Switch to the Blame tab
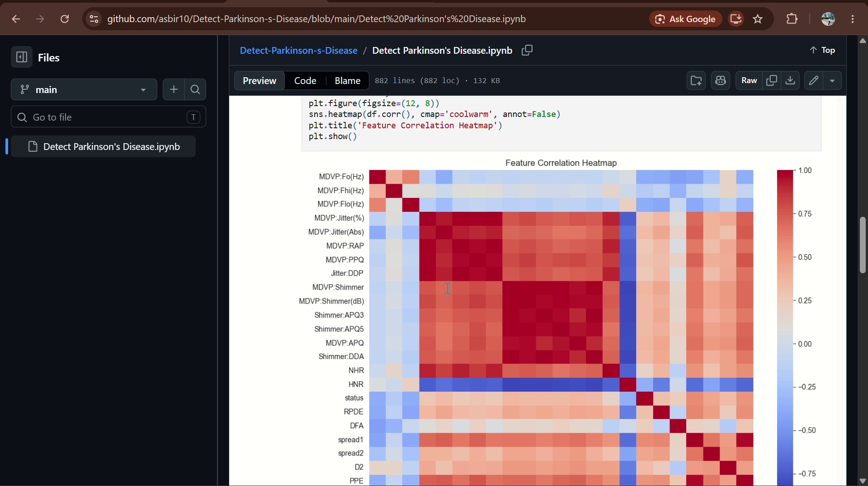Screen dimensions: 868x486 click(x=347, y=80)
